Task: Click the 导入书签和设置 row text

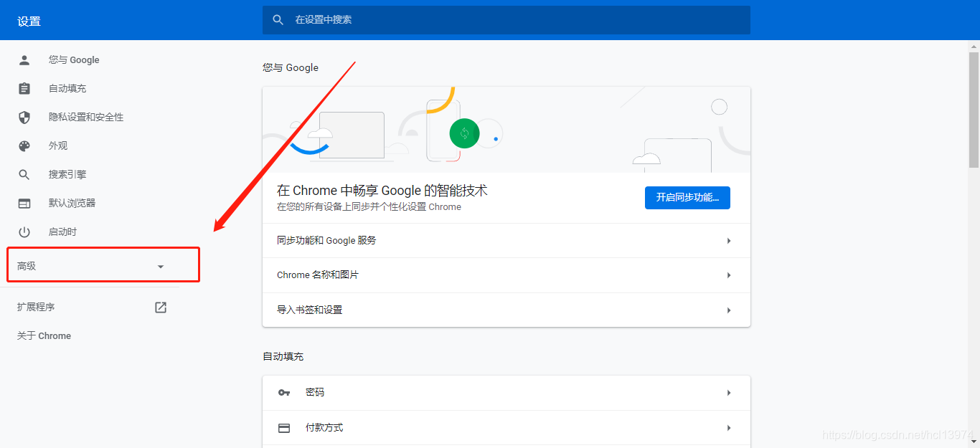Action: [309, 310]
